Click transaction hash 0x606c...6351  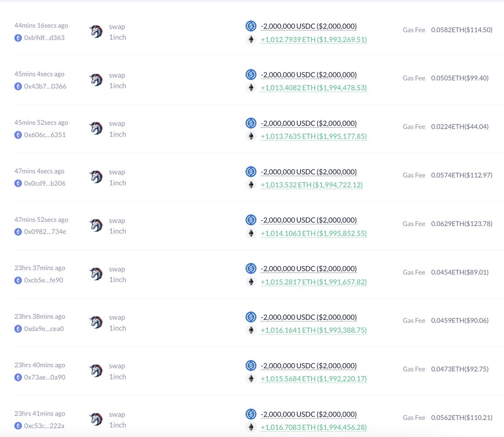tap(44, 135)
